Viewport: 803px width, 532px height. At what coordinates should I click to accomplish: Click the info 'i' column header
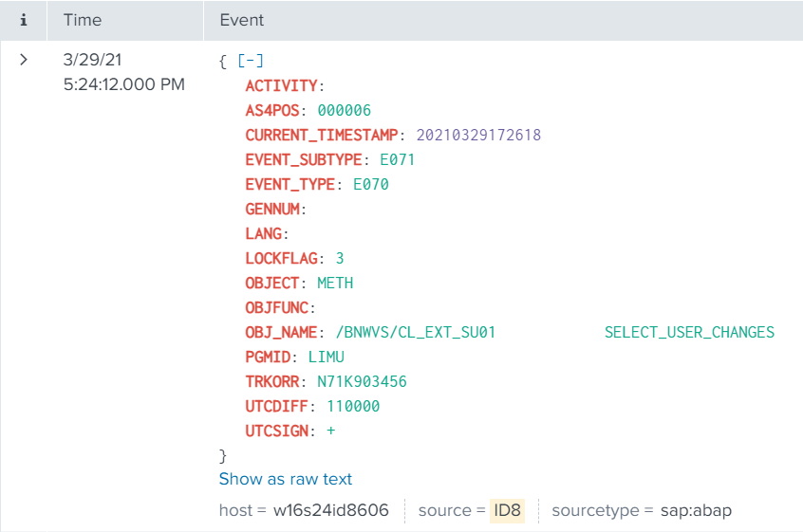(x=24, y=20)
